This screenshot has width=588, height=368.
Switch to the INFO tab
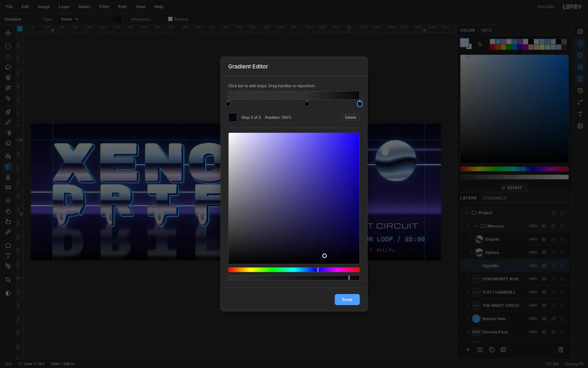click(x=486, y=30)
